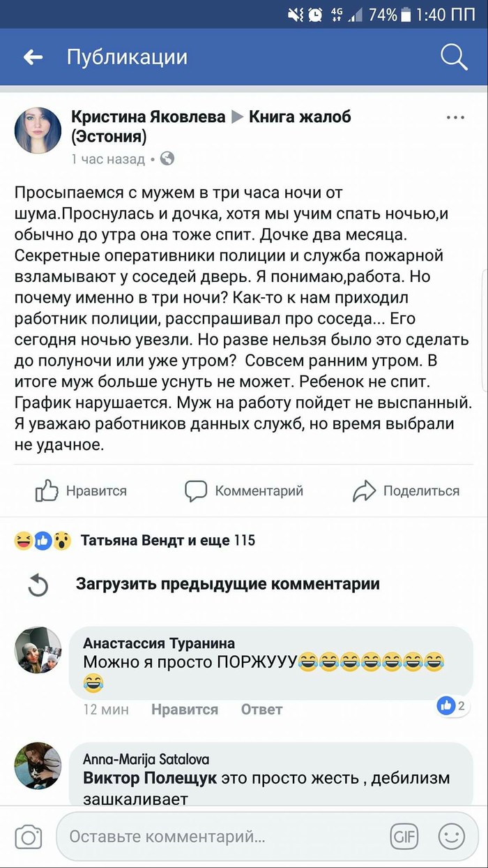Like the post with thumbs-up Нравится
Viewport: 488px width, 868px height.
click(82, 491)
